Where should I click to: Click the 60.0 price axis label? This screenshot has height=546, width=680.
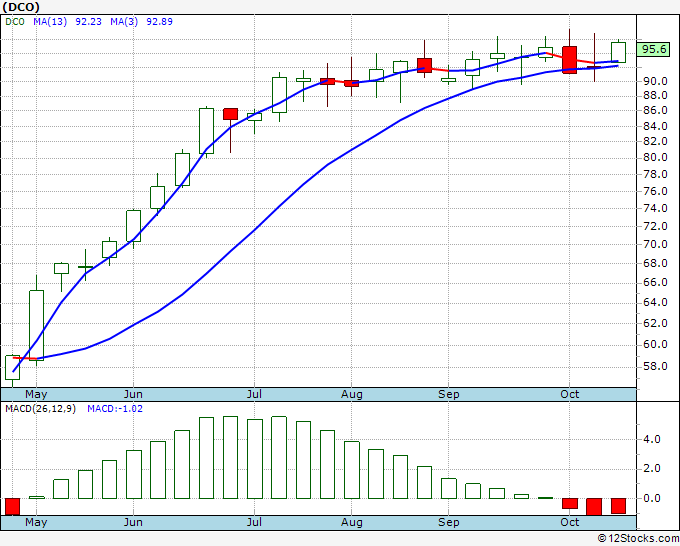point(655,345)
